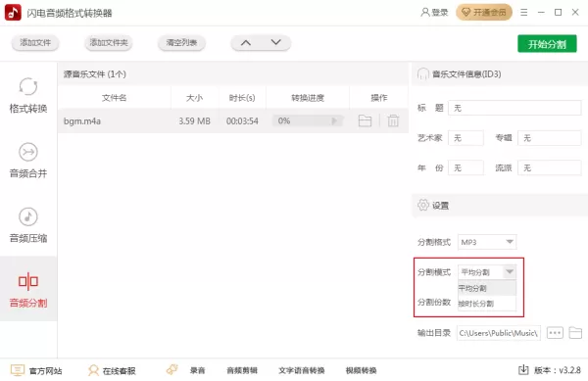Click the 清空列表 button
The width and height of the screenshot is (588, 381).
pos(181,43)
